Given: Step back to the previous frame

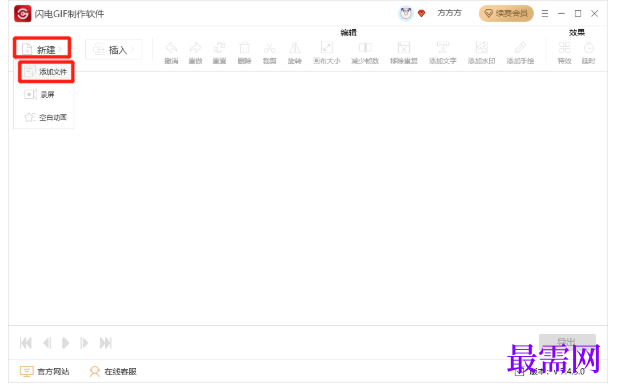Looking at the screenshot, I should tap(47, 343).
